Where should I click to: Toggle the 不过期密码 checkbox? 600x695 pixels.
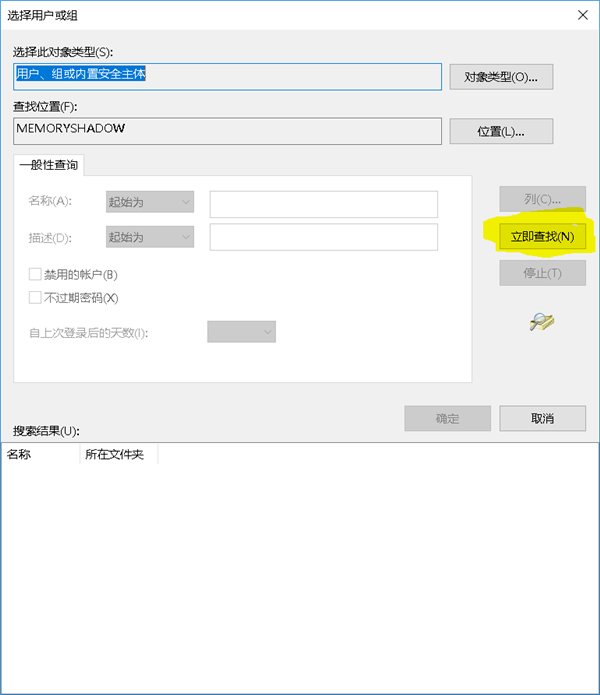pyautogui.click(x=36, y=297)
